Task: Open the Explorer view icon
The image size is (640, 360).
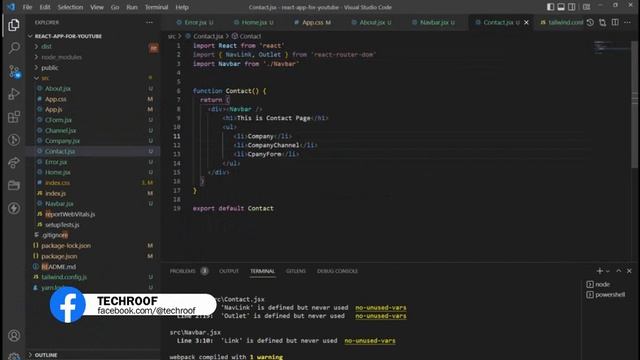Action: click(x=14, y=25)
